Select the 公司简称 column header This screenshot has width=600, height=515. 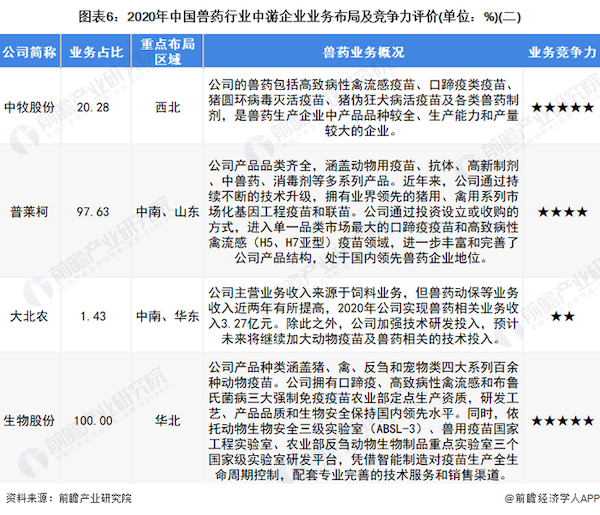[x=29, y=52]
